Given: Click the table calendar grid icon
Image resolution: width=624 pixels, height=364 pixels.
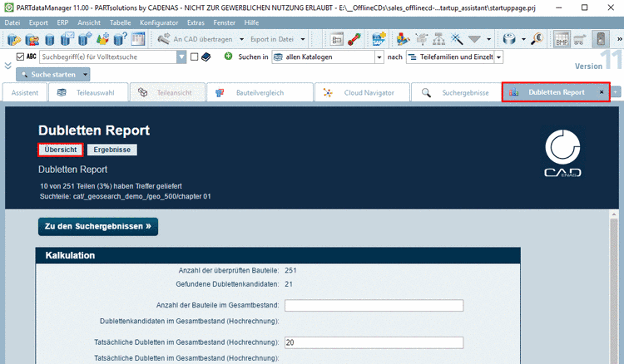Looking at the screenshot, I should (x=138, y=39).
